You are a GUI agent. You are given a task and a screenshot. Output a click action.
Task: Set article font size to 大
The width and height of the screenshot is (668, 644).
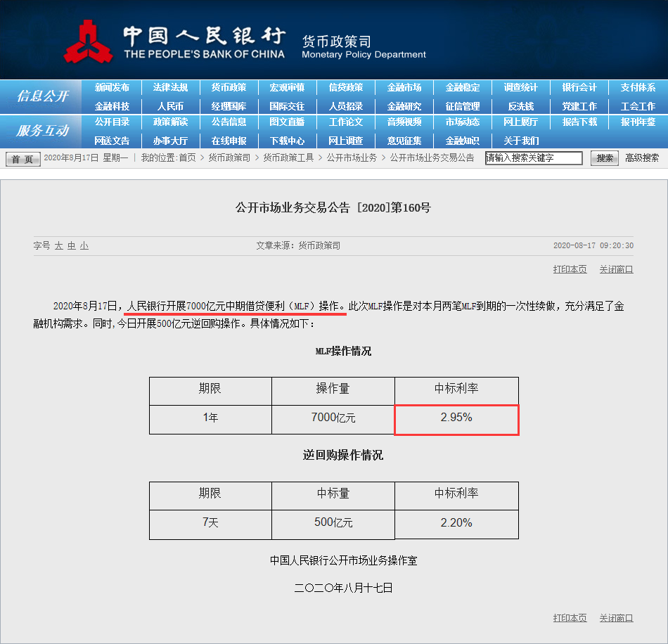click(59, 246)
